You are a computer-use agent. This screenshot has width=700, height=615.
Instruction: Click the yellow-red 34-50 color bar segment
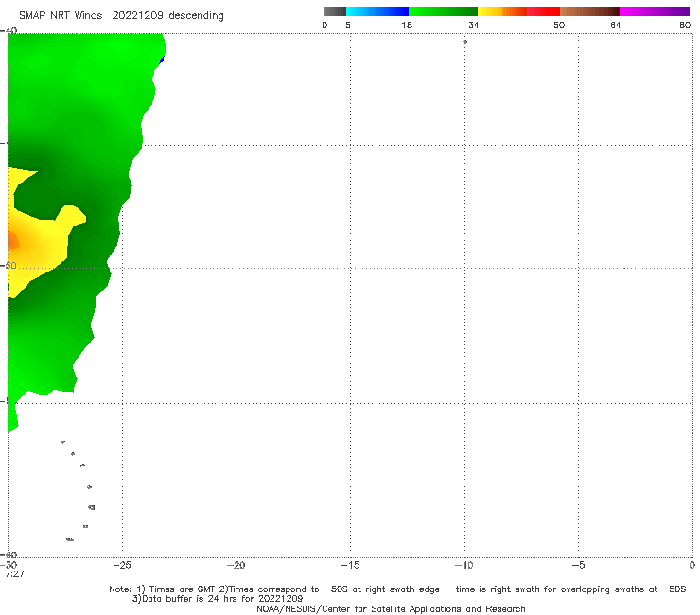(x=518, y=11)
